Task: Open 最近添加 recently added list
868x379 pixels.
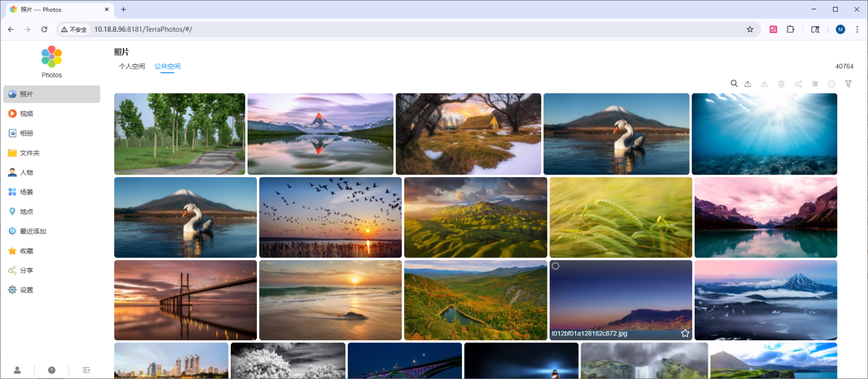Action: pos(32,231)
